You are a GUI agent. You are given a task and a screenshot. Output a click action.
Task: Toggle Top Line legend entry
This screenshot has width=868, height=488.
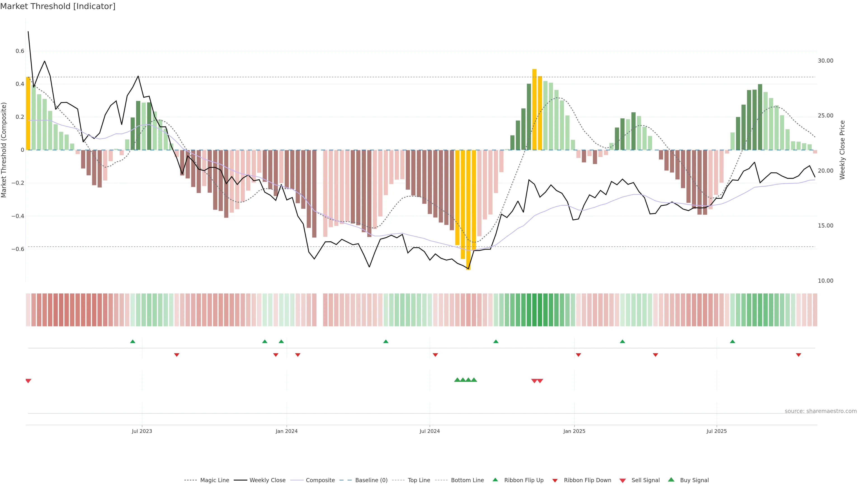[x=419, y=480]
